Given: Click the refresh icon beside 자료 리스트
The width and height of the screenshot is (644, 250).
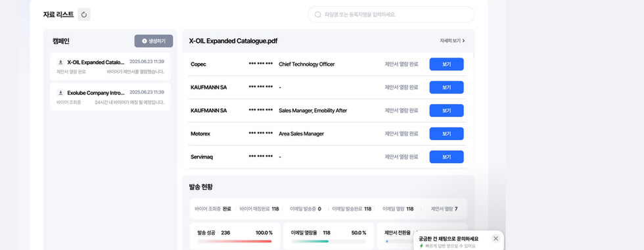Looking at the screenshot, I should point(84,14).
